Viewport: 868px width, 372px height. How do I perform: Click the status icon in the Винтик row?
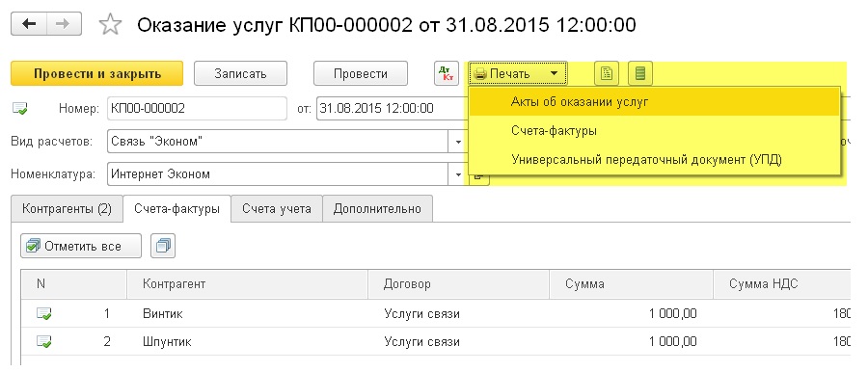[44, 314]
